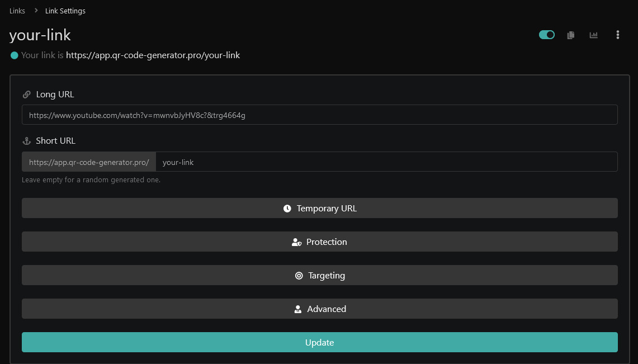Disable the link with the enabled toggle switch
638x364 pixels.
[x=546, y=35]
